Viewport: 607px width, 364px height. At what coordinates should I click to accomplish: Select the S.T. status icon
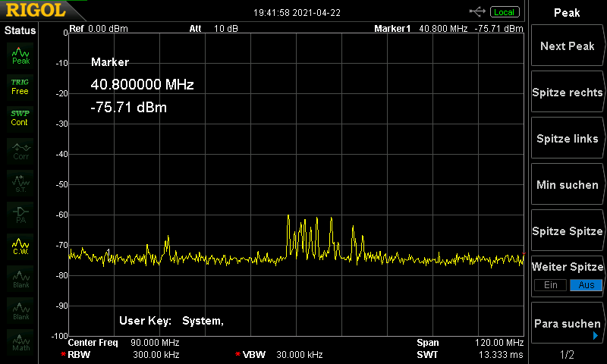(20, 183)
